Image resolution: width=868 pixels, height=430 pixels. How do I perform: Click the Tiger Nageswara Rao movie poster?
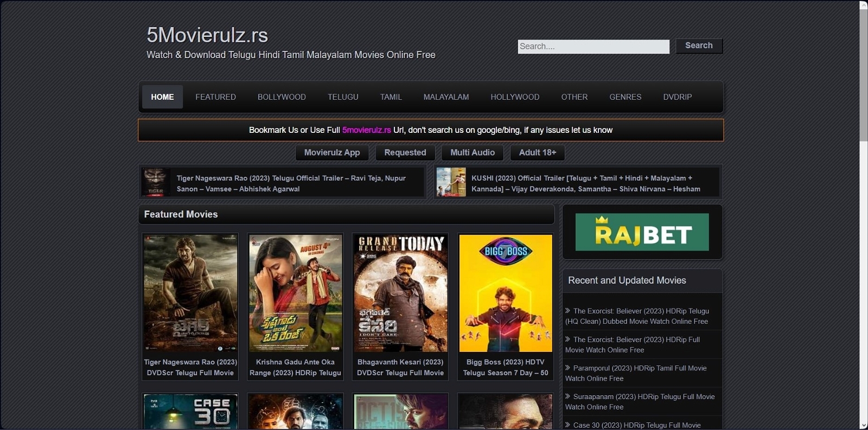[x=190, y=293]
